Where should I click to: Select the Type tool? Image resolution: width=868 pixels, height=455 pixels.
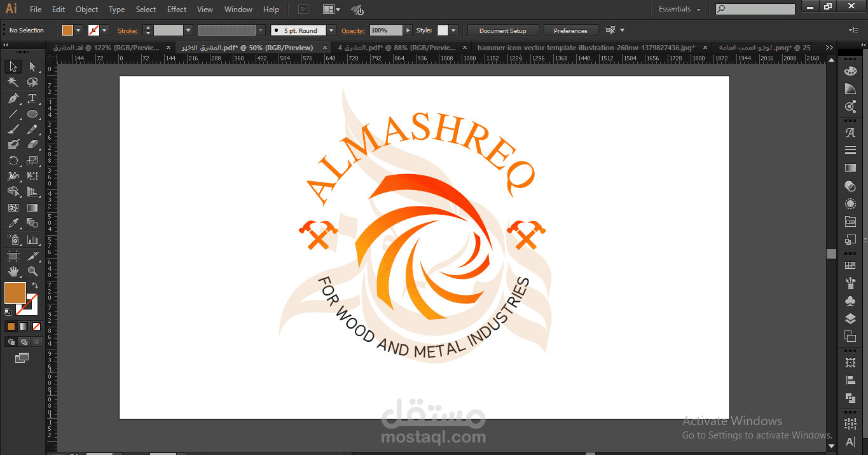pos(32,98)
